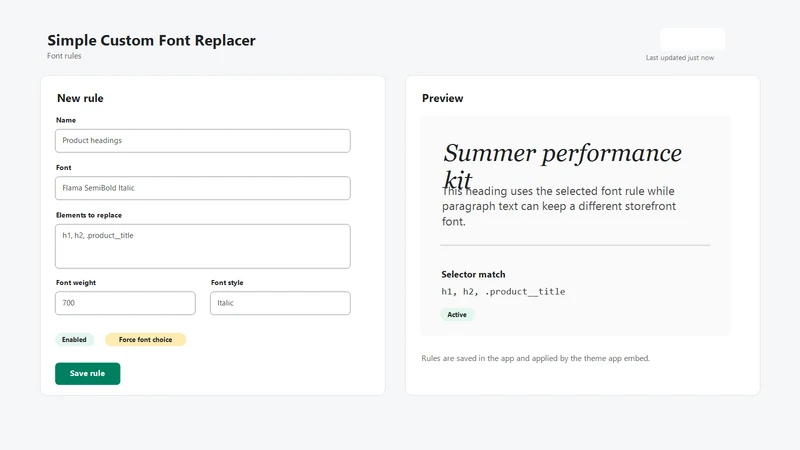Click the preview paragraph about storefront font
Image resolution: width=800 pixels, height=450 pixels.
(559, 206)
